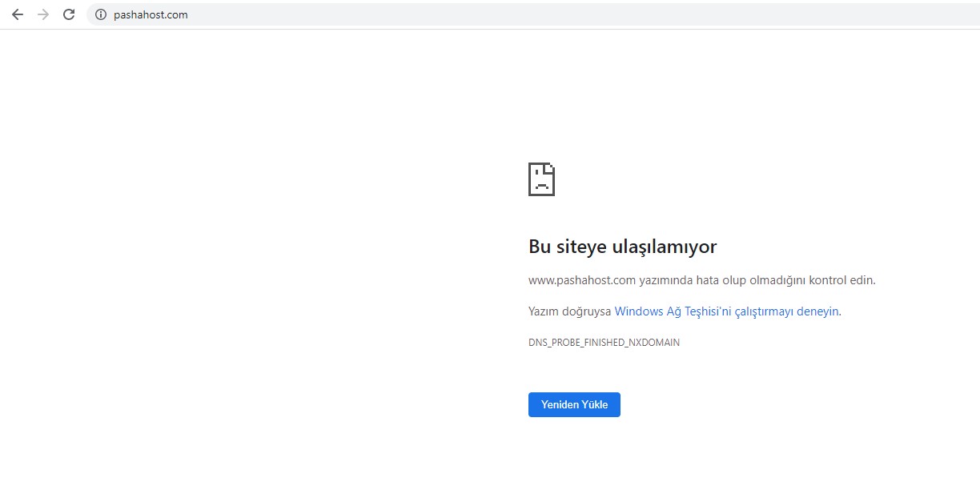980x490 pixels.
Task: Click the sad page error icon
Action: (541, 179)
